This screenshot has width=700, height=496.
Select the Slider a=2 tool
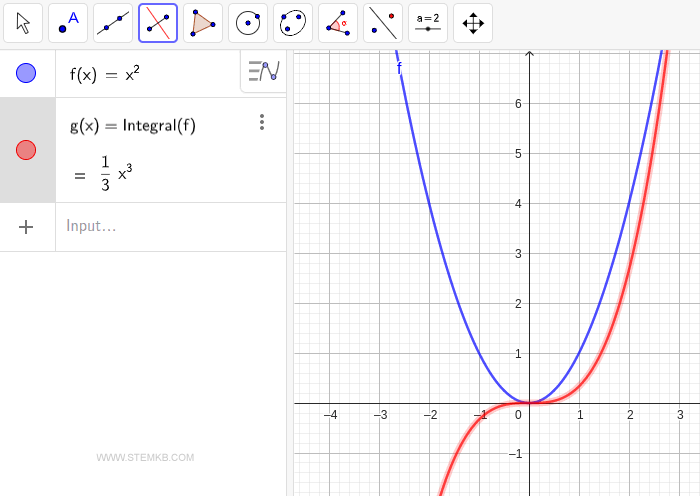click(x=428, y=23)
